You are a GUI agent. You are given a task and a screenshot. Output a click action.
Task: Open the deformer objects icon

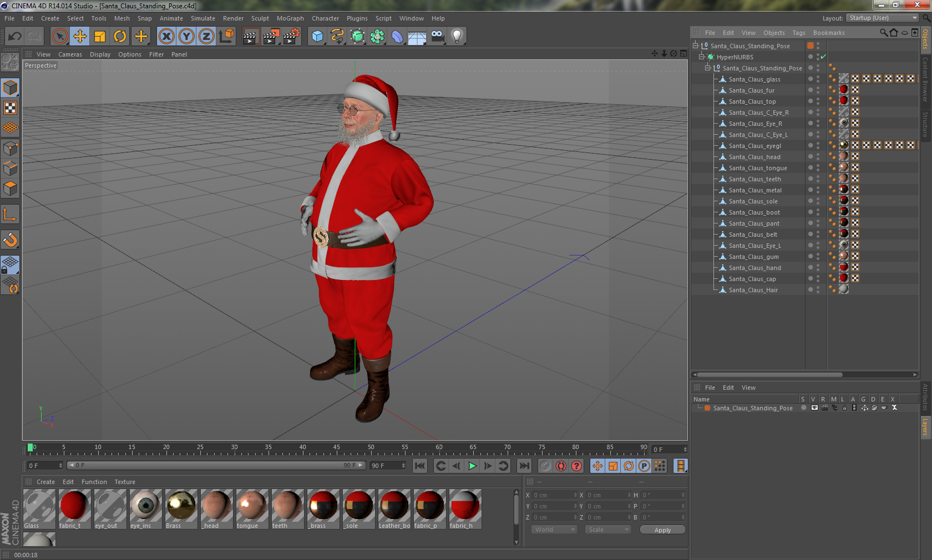pos(397,37)
